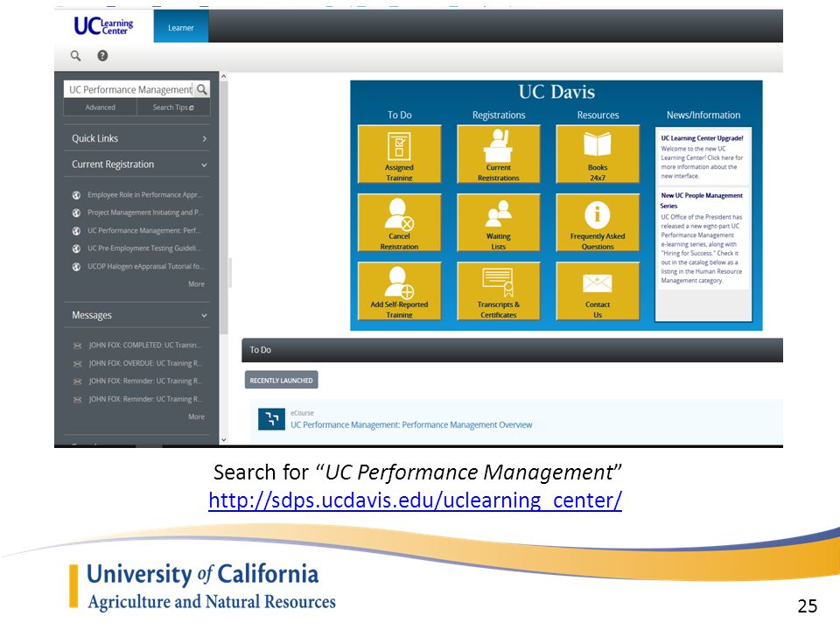Screen dimensions: 840x630
Task: Click the eCourse launch icon under Recently Launched
Action: [x=271, y=419]
